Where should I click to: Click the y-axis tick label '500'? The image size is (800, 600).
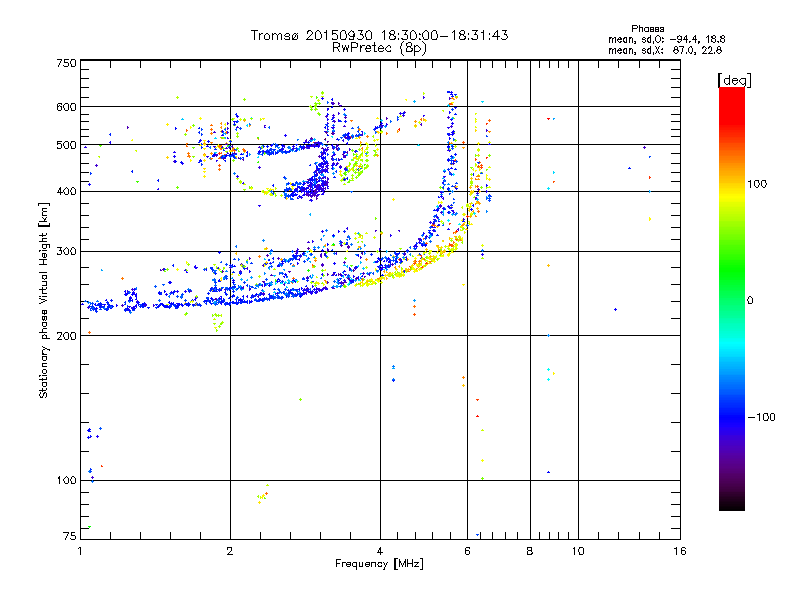click(x=66, y=145)
